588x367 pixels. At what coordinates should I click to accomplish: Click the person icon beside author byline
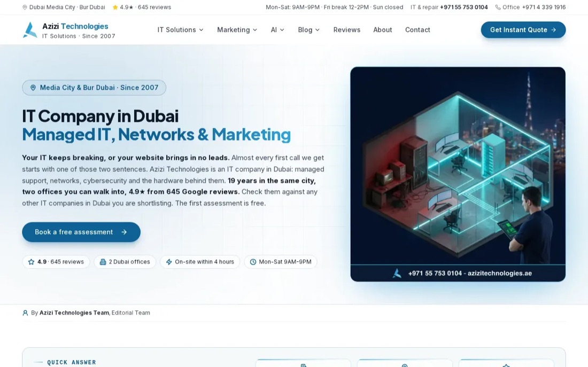click(x=25, y=313)
